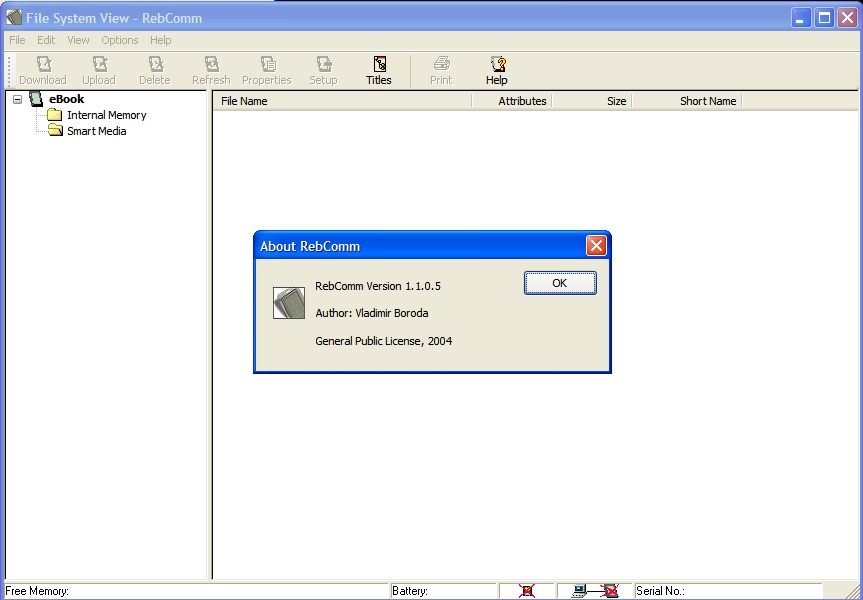Click the Battery status field
This screenshot has width=863, height=600.
click(x=444, y=591)
